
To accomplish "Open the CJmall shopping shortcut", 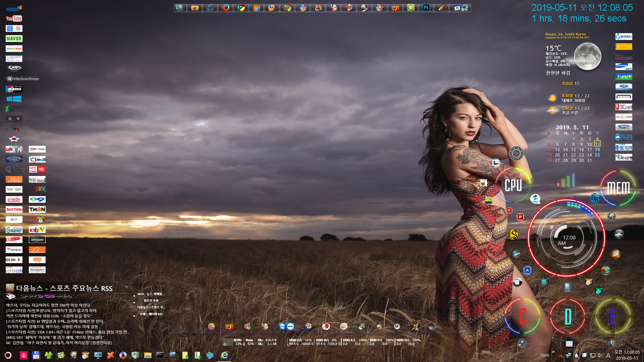I will coord(37,159).
